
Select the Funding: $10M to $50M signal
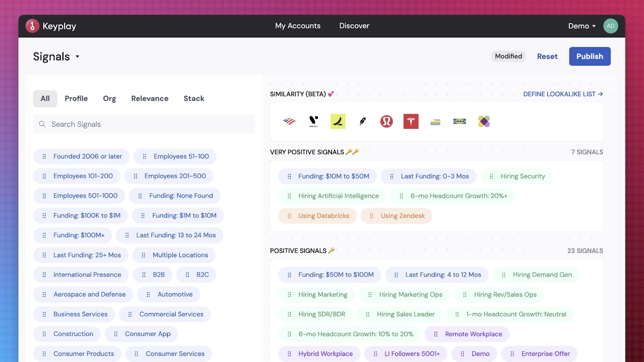(327, 176)
